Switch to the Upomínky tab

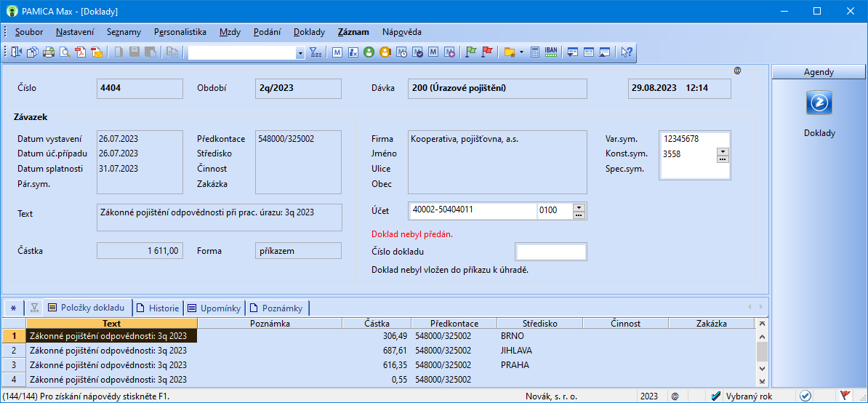214,308
